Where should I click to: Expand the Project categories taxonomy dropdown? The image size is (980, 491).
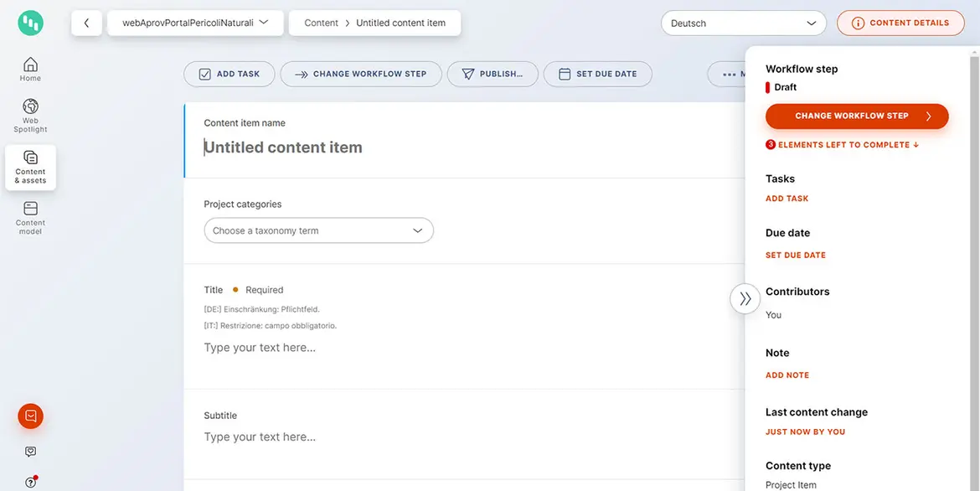318,230
